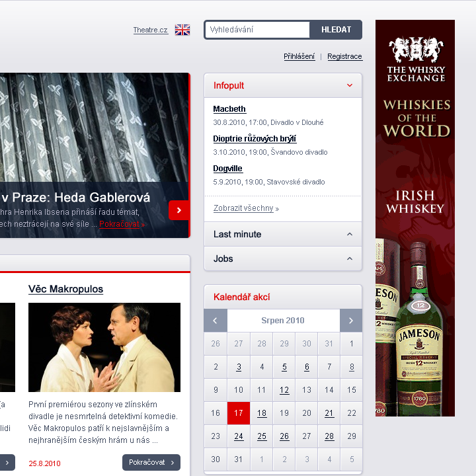Click '30.8.2010, 17:00, Divadlo v Dlouhé' text
The image size is (476, 476).
[x=268, y=123]
